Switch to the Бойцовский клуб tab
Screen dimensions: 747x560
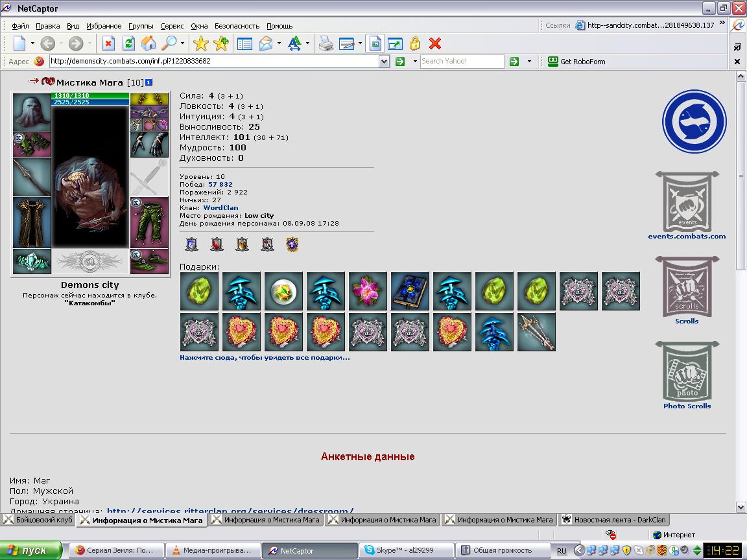tap(39, 520)
